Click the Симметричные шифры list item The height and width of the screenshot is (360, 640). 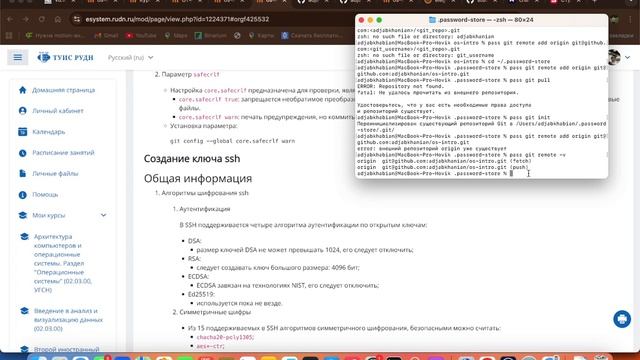tap(215, 312)
